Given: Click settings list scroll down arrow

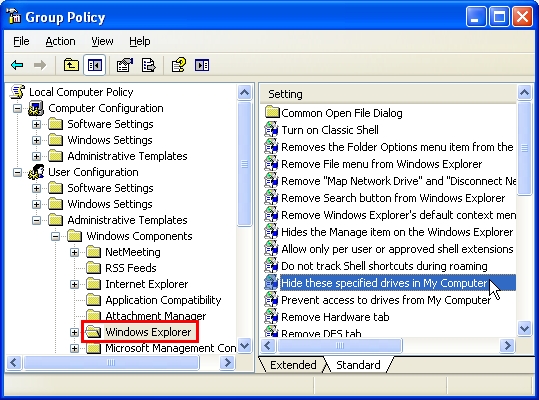Looking at the screenshot, I should pos(525,328).
